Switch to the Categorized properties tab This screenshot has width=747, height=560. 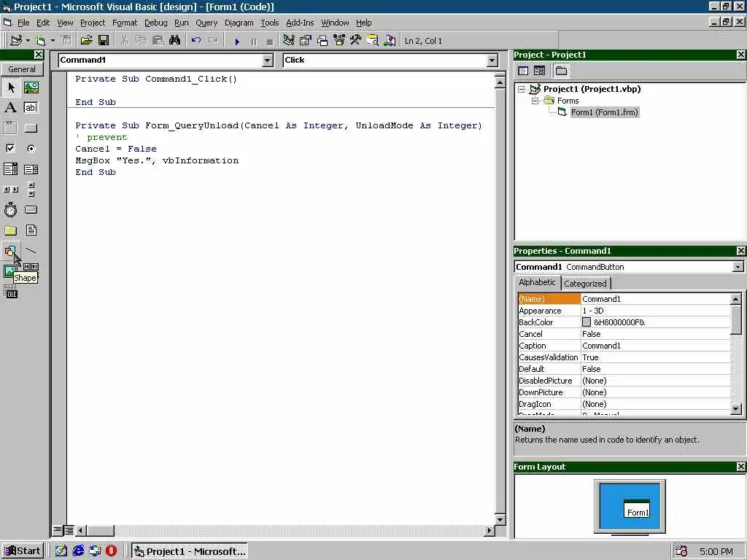coord(585,284)
